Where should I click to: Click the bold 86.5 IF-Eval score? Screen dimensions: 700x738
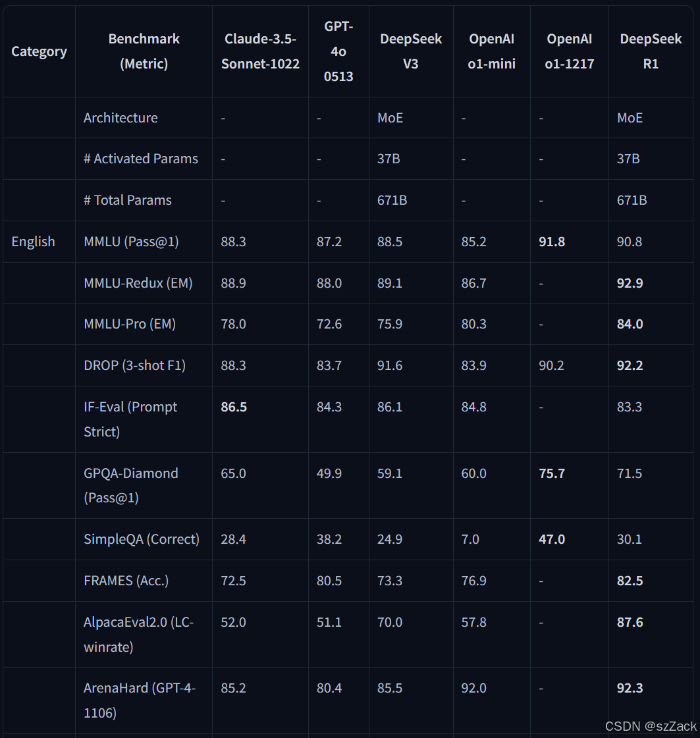(234, 407)
